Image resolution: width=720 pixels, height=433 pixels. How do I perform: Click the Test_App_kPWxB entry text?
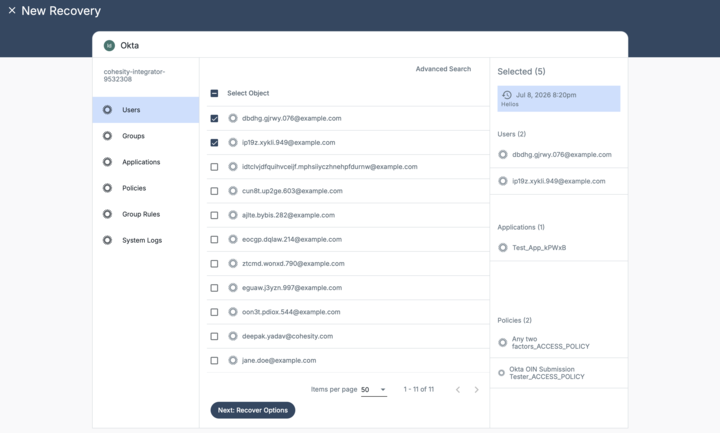pyautogui.click(x=539, y=248)
